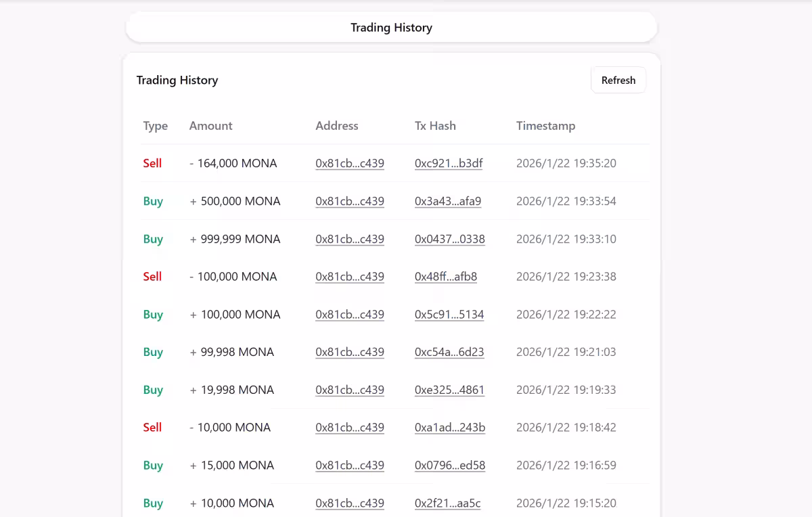The width and height of the screenshot is (812, 517).
Task: Click tx hash 0xe325...4861
Action: click(x=449, y=390)
